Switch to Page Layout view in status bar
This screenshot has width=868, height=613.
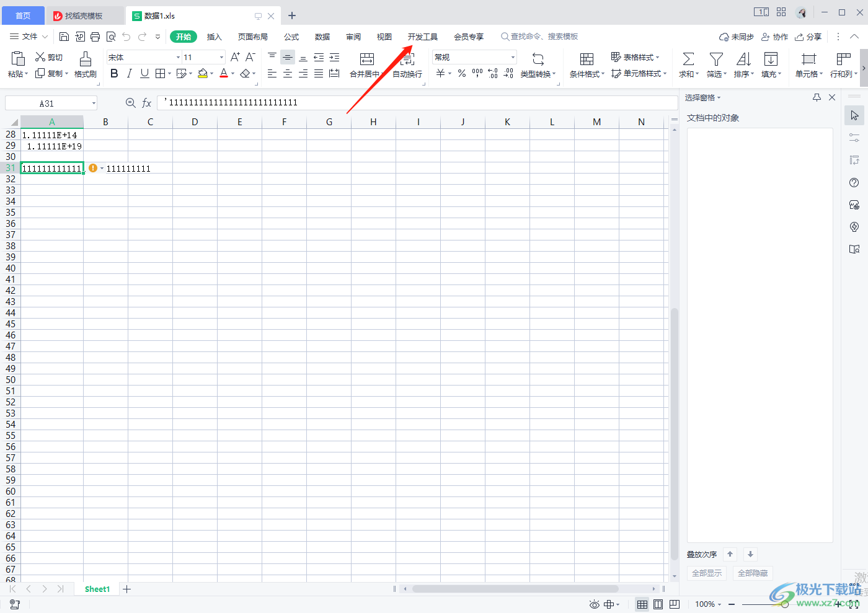tap(658, 604)
